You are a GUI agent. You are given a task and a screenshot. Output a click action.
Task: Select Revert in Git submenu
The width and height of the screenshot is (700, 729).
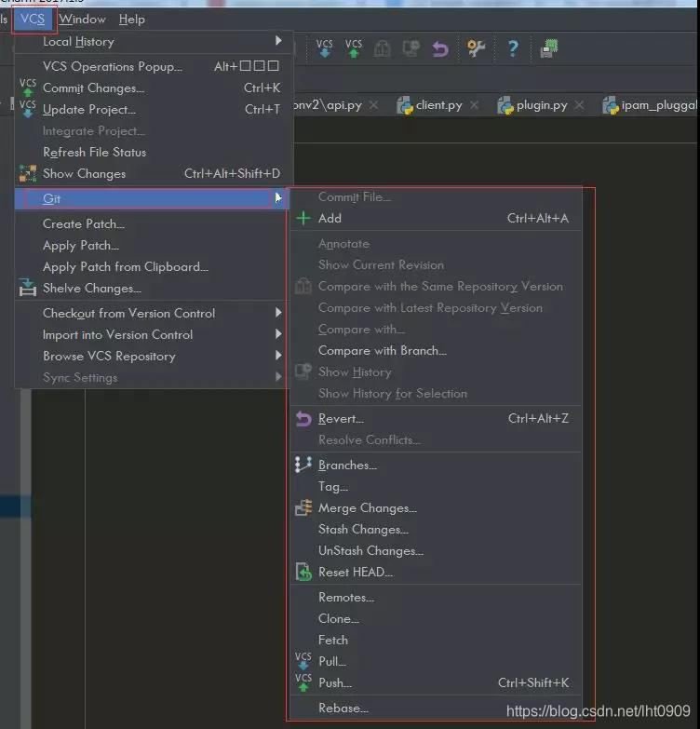pyautogui.click(x=436, y=418)
